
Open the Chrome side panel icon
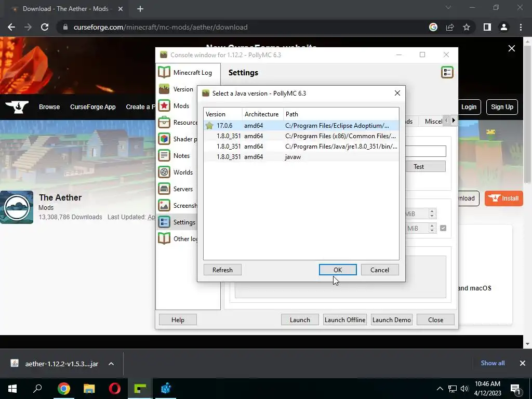487,27
